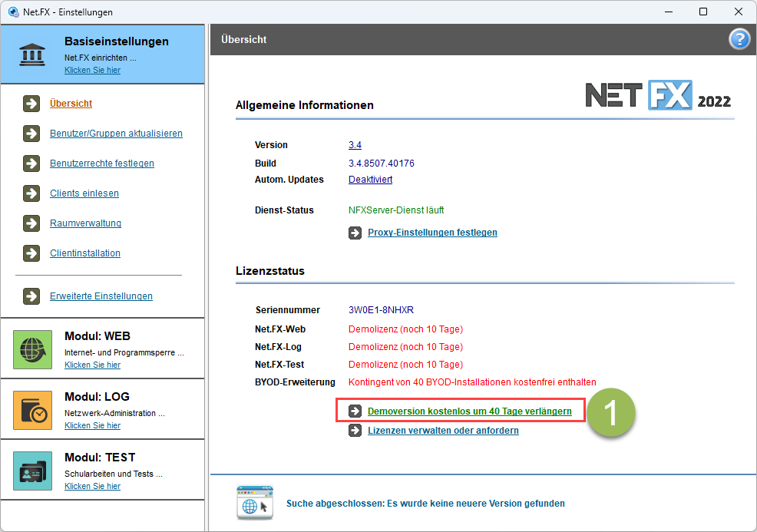This screenshot has height=532, width=757.
Task: Click the 'NFXServer-Dienst läuft' status text
Action: [396, 210]
